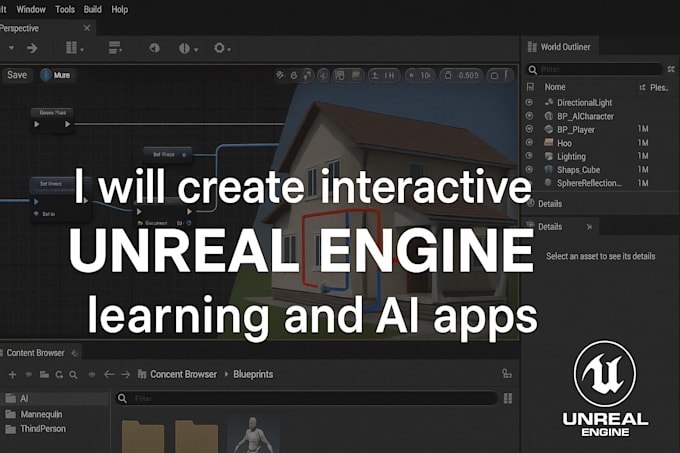The width and height of the screenshot is (680, 453).
Task: Close the Perspective tab
Action: click(87, 28)
